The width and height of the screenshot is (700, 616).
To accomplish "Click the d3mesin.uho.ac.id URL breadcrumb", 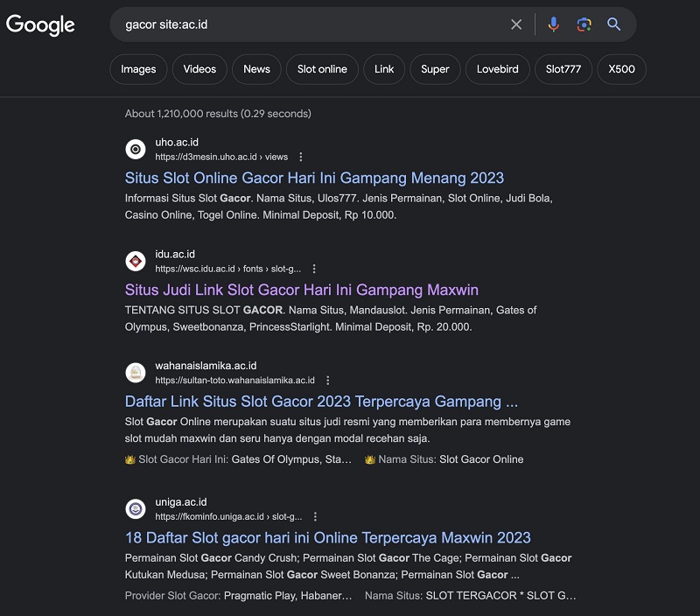I will pyautogui.click(x=221, y=157).
